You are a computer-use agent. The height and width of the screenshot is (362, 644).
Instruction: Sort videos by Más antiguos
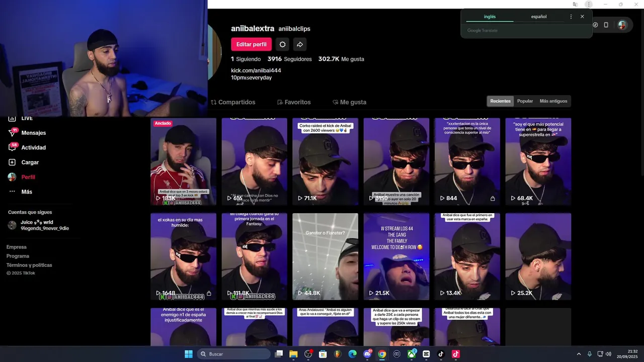coord(553,101)
